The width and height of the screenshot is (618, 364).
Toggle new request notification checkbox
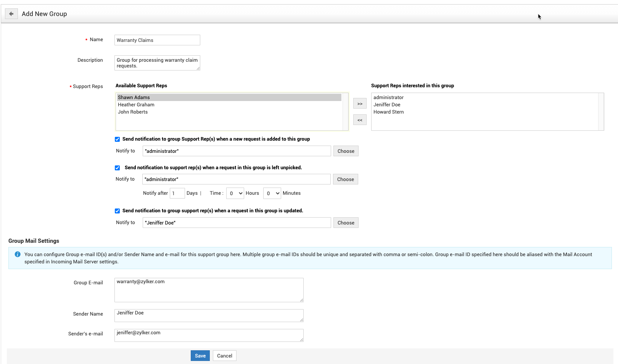(x=117, y=140)
